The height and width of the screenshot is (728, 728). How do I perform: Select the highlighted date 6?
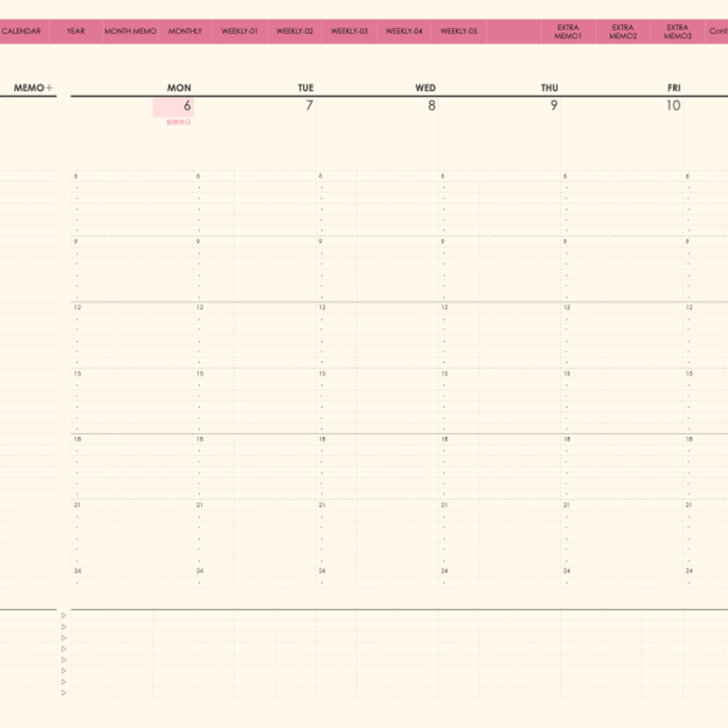point(173,107)
